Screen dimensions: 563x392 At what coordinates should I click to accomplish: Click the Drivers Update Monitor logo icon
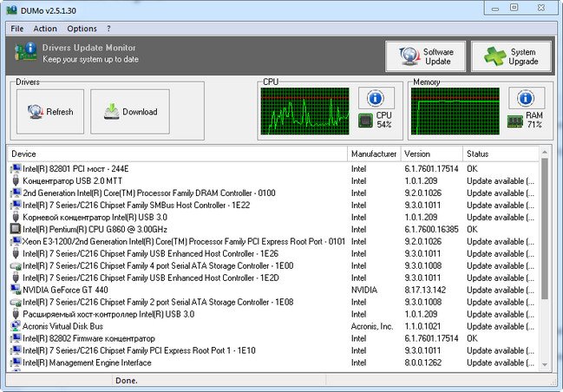click(x=26, y=52)
